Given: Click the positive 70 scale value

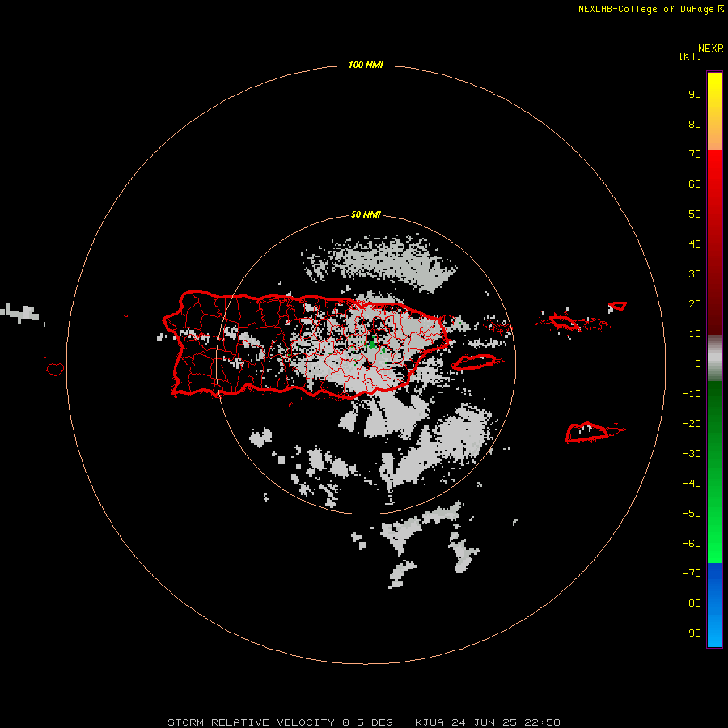Looking at the screenshot, I should (x=695, y=154).
